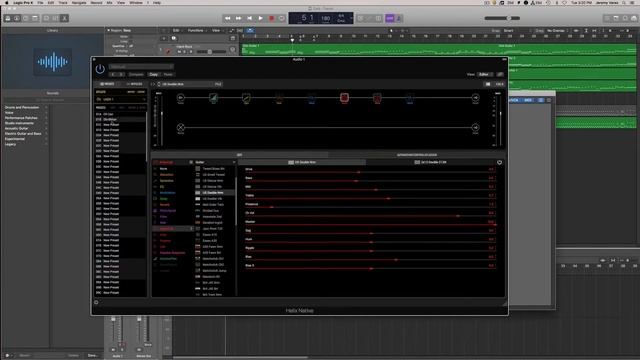The width and height of the screenshot is (640, 360).
Task: Click the Drive parameter slider
Action: [370, 172]
